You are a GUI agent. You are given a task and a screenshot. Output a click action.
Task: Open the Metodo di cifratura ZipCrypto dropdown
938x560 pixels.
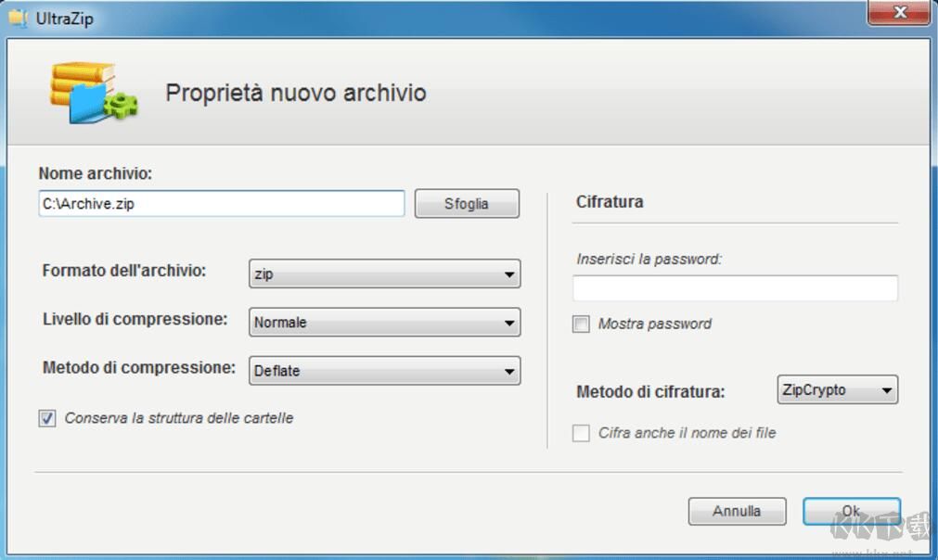(837, 390)
